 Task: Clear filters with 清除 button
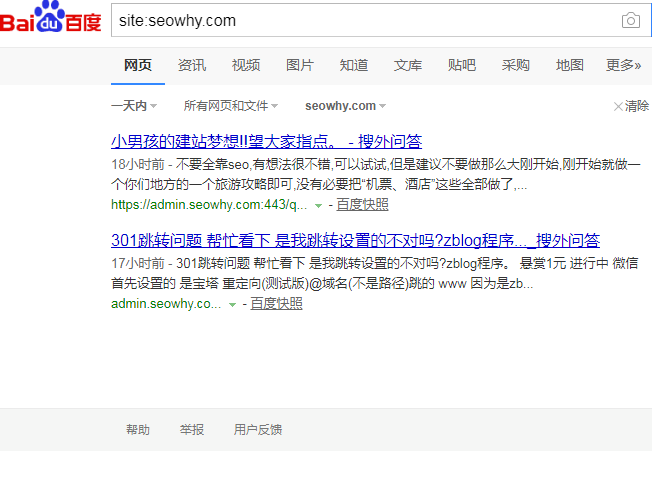pyautogui.click(x=631, y=106)
